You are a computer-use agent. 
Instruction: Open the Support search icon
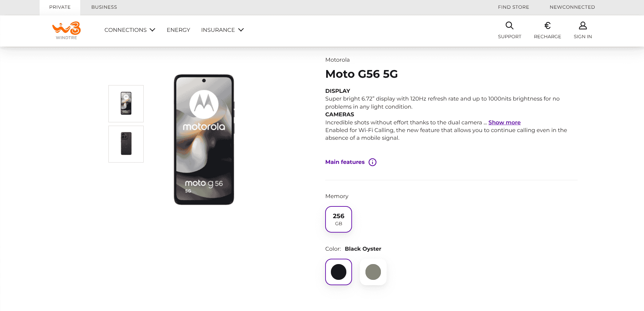[509, 26]
